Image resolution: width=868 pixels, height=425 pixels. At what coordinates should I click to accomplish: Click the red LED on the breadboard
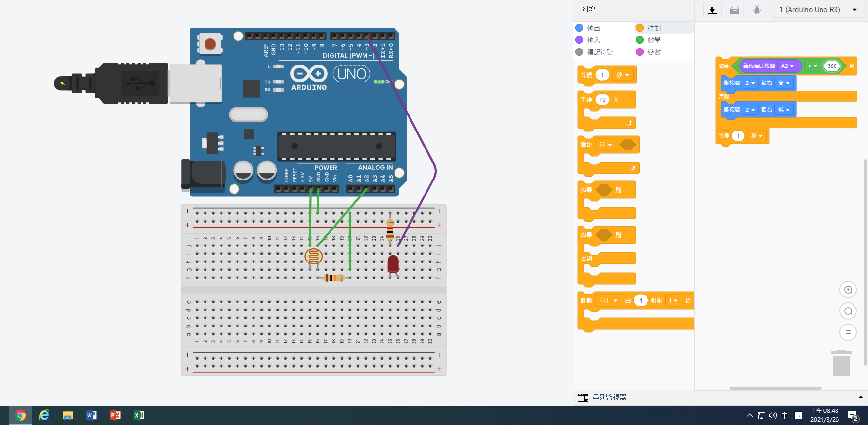(x=393, y=264)
